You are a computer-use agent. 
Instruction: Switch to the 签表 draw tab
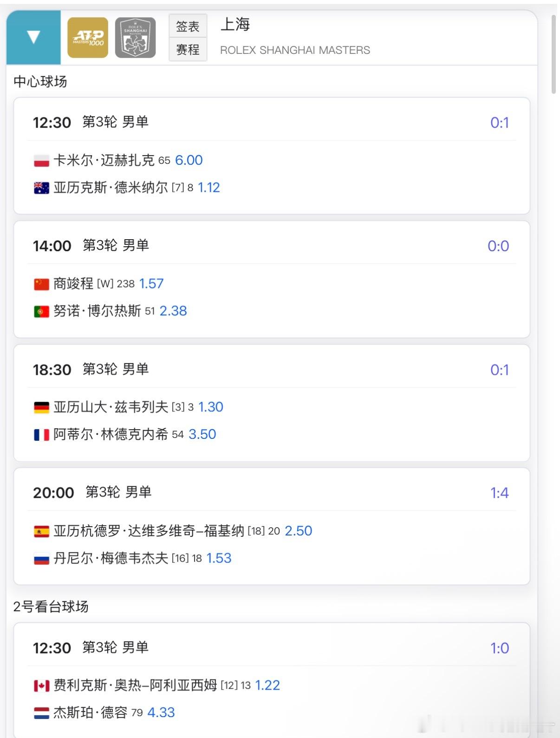click(x=188, y=26)
